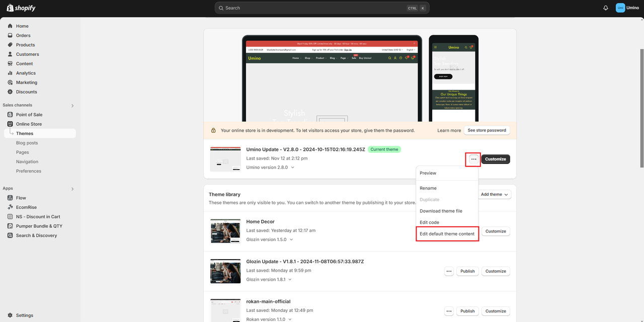
Task: Click the Customers person icon
Action: click(x=10, y=54)
